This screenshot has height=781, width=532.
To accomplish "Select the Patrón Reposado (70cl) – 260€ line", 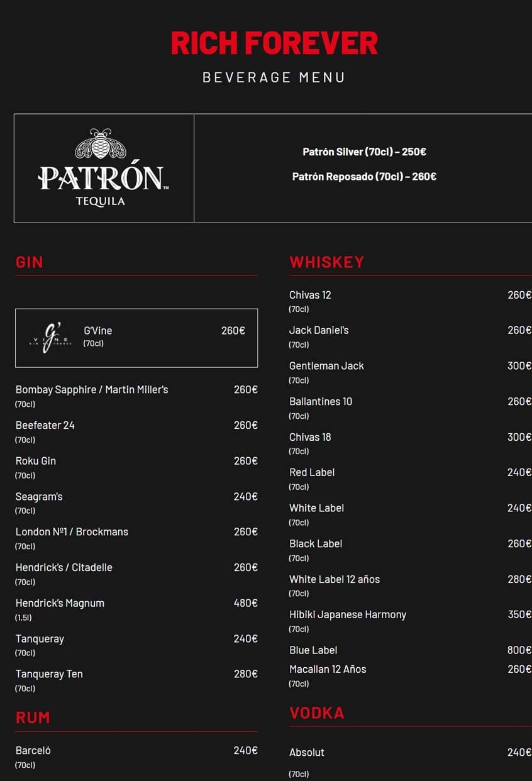I will (x=364, y=177).
